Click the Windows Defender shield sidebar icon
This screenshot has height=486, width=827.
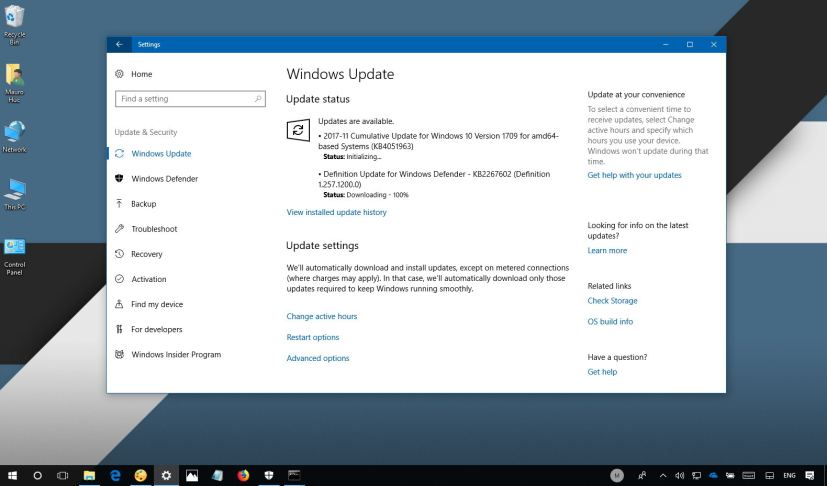click(x=119, y=178)
